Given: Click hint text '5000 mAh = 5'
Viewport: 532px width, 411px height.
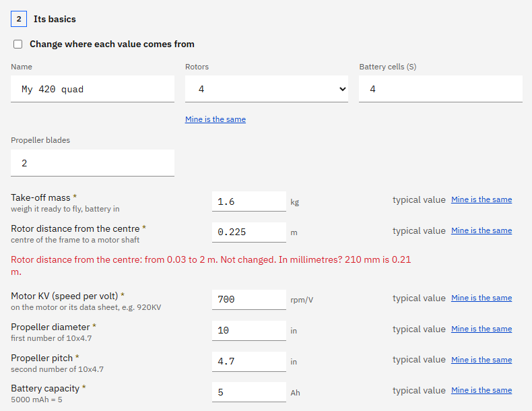Looking at the screenshot, I should click(36, 400).
